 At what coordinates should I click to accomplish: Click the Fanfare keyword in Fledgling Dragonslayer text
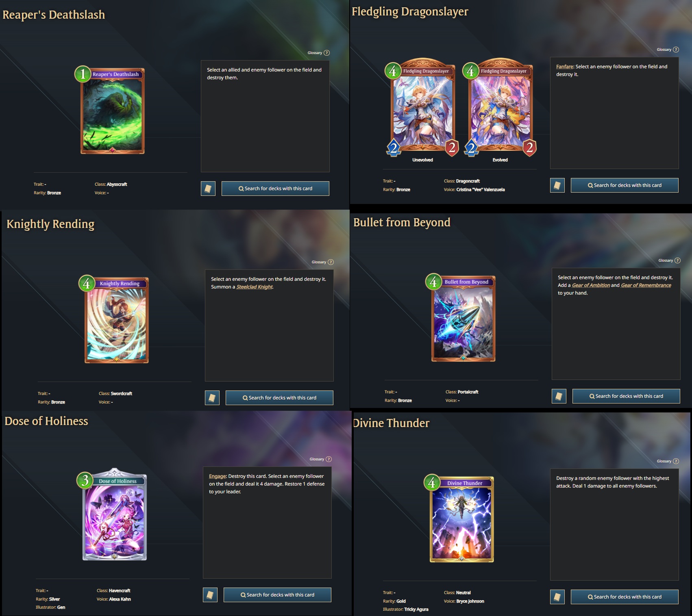click(x=565, y=67)
